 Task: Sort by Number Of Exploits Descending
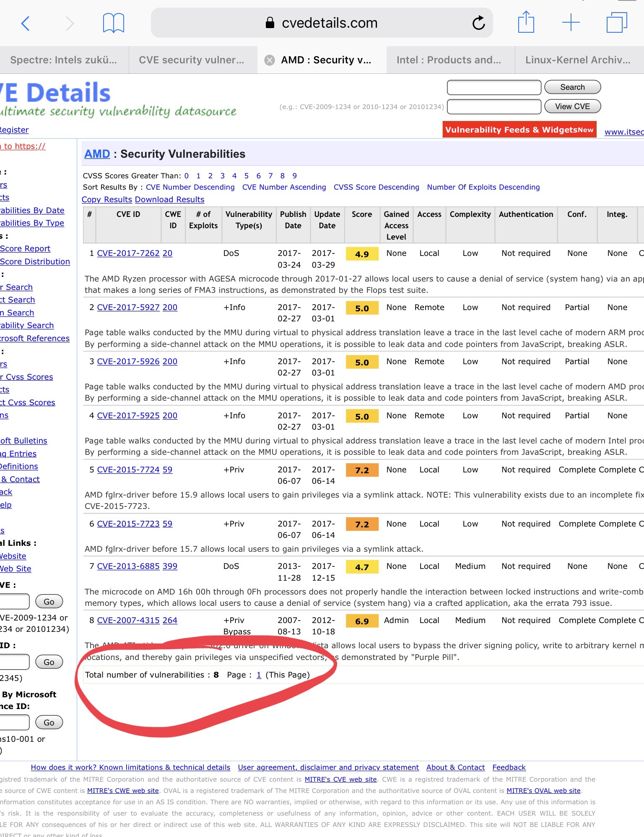[483, 187]
